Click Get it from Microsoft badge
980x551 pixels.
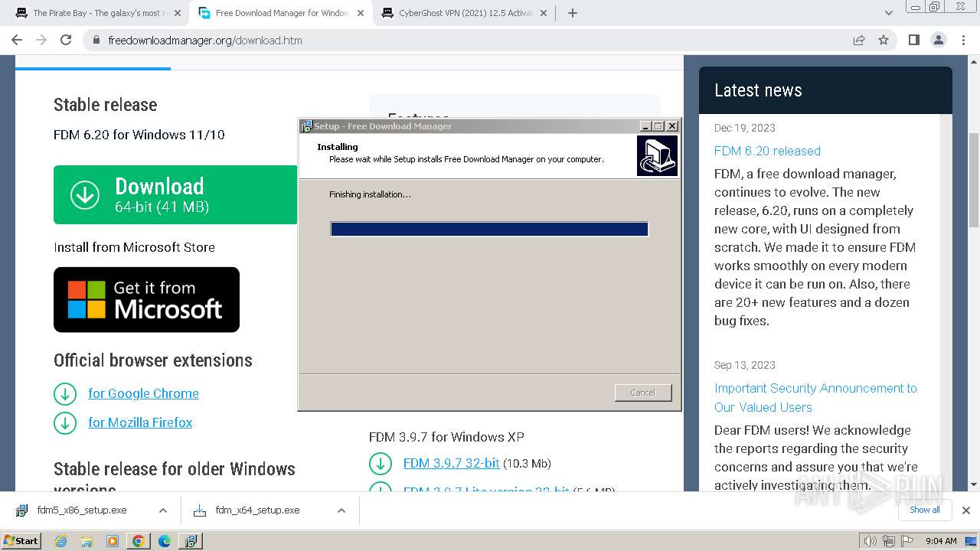[146, 299]
